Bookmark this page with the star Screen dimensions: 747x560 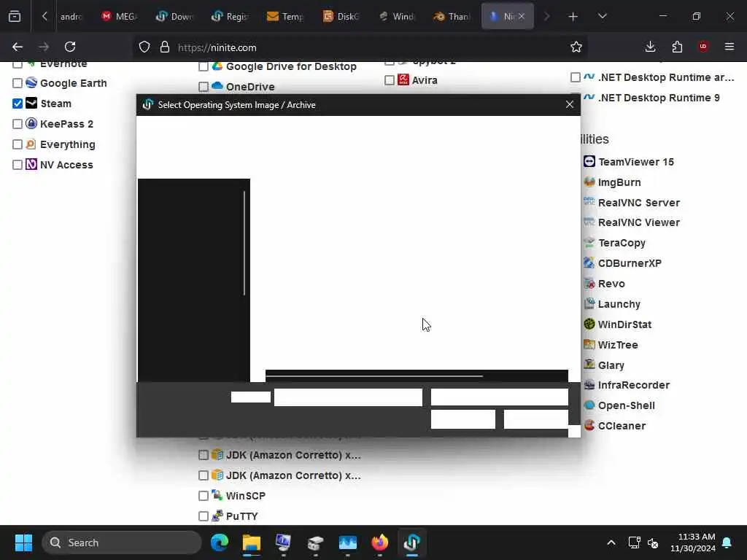point(576,47)
